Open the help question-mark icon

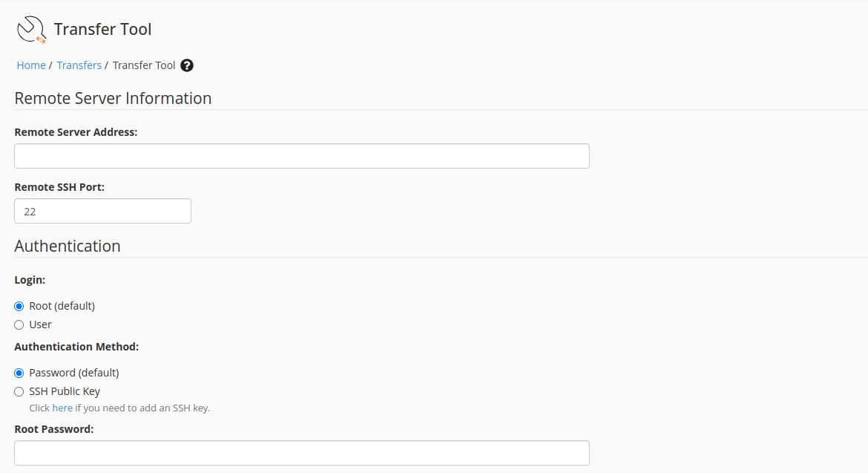[x=186, y=65]
